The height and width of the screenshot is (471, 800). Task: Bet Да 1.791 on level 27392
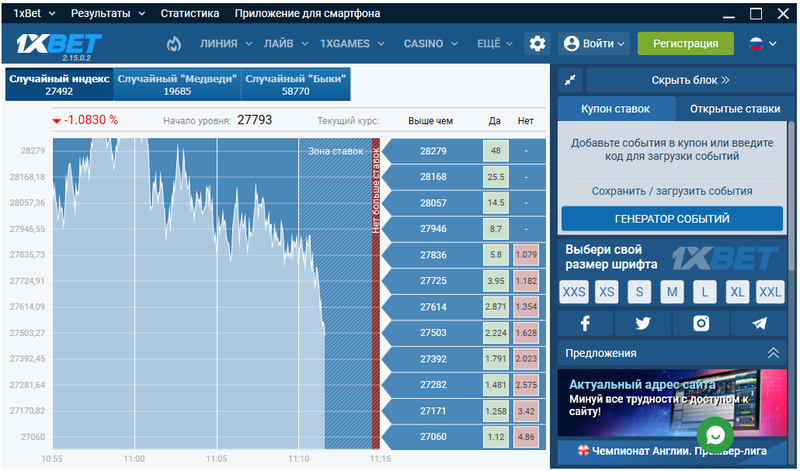coord(495,359)
